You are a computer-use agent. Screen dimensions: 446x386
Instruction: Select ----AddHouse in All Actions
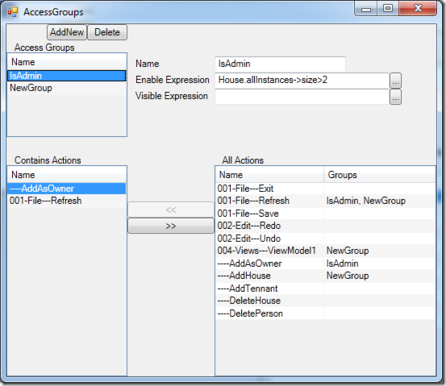coord(325,276)
